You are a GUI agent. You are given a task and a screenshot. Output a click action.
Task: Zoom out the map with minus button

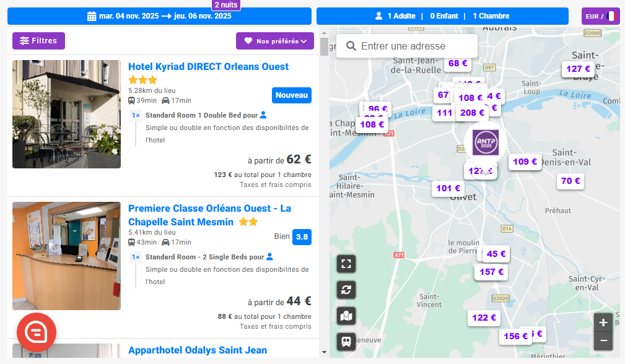(x=603, y=341)
